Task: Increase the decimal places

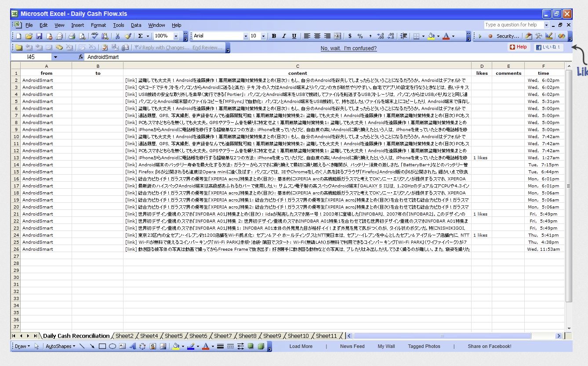Action: point(381,36)
